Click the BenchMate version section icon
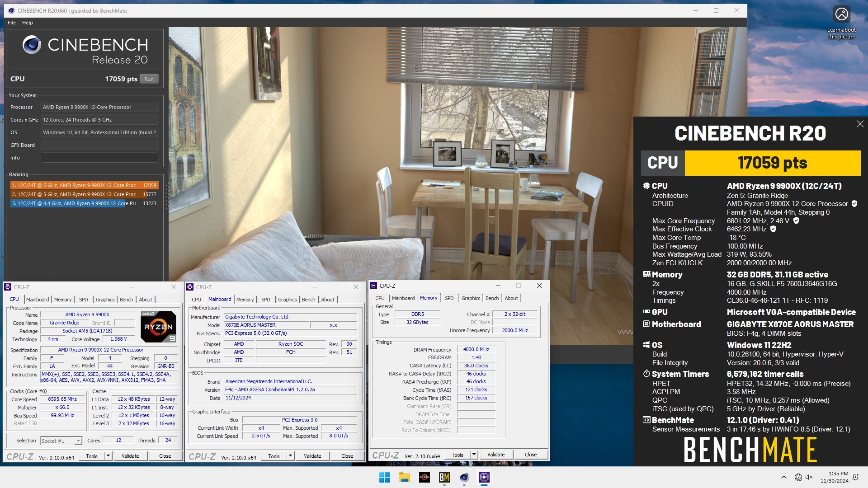868x488 pixels. (x=646, y=420)
